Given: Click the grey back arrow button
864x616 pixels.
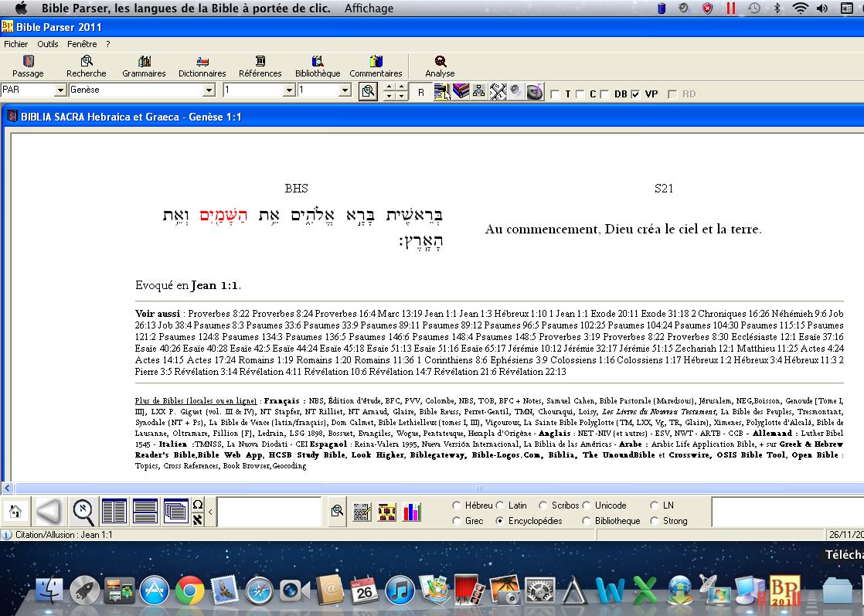Looking at the screenshot, I should coord(49,512).
